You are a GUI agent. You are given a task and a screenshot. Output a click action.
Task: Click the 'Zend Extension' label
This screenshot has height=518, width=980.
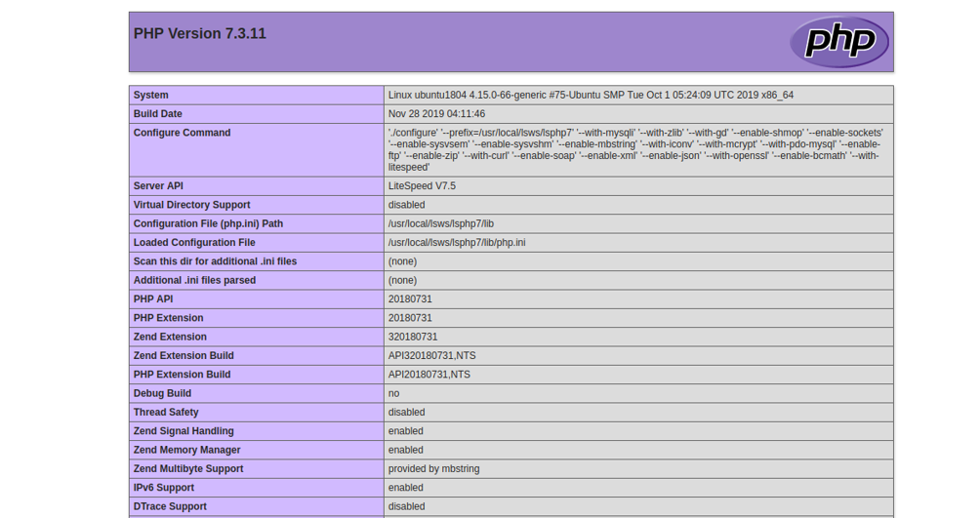(x=170, y=337)
